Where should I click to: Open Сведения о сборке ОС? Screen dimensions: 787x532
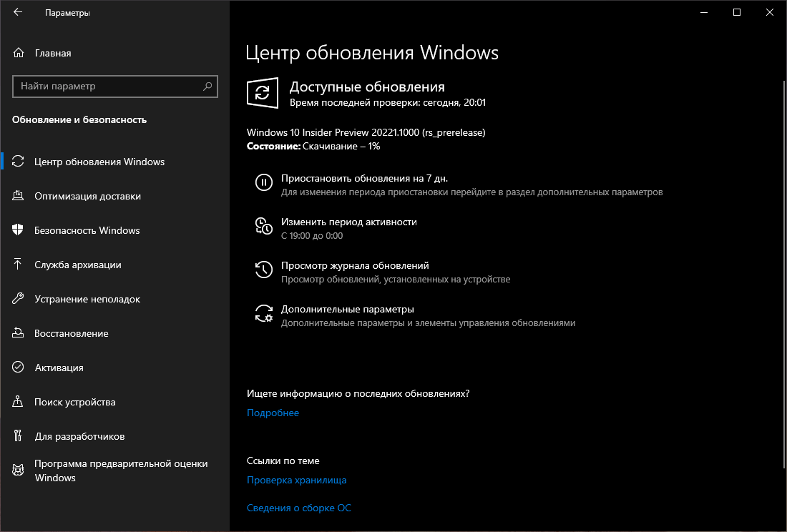[299, 508]
